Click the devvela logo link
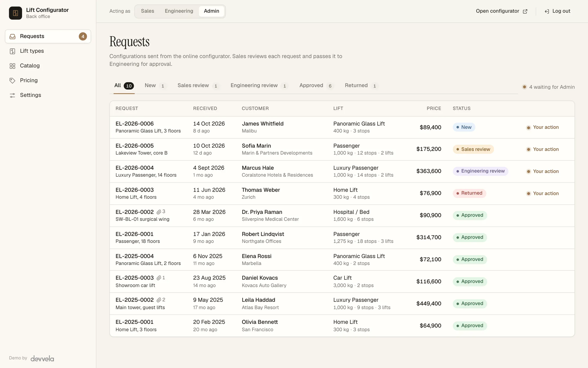This screenshot has width=588, height=368. (x=42, y=358)
